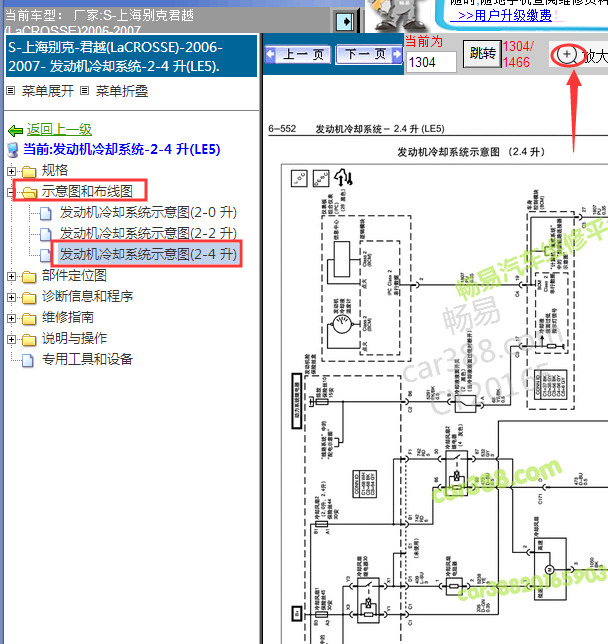Click the page icon beside 2-0 升 entry
This screenshot has height=644, width=608.
point(46,214)
